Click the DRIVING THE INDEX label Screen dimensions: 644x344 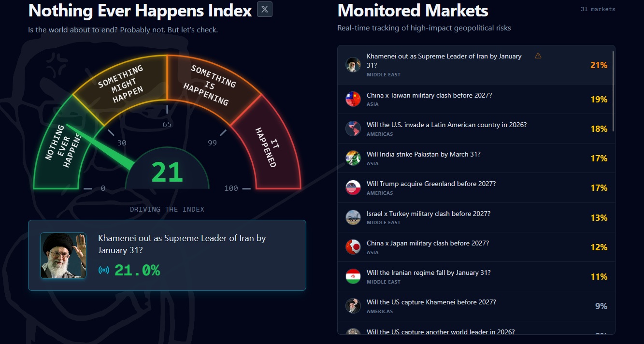pos(167,209)
